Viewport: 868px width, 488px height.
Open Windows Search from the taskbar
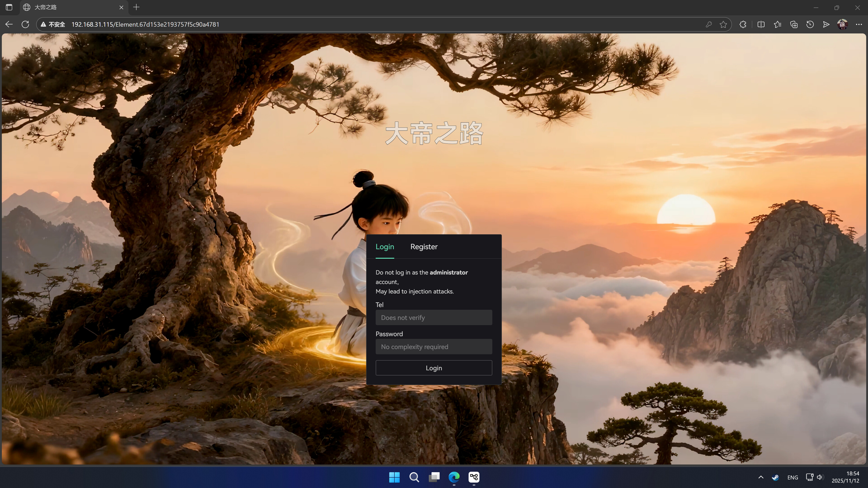pos(414,477)
